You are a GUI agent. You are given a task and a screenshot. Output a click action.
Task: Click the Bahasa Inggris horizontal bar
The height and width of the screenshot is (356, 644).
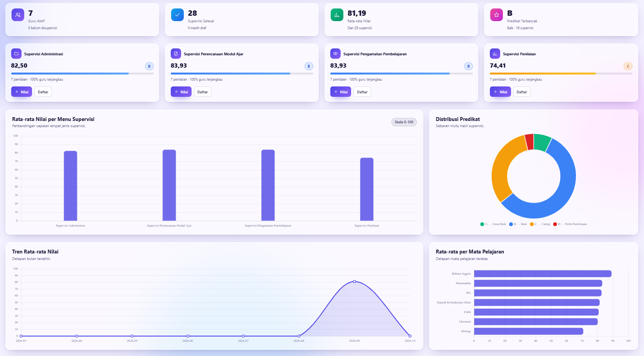coord(543,274)
